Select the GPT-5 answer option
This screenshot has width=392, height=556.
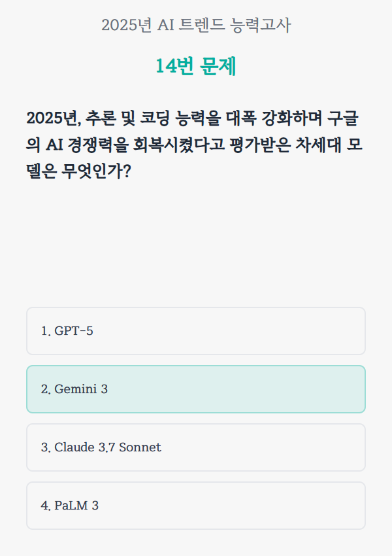click(196, 331)
